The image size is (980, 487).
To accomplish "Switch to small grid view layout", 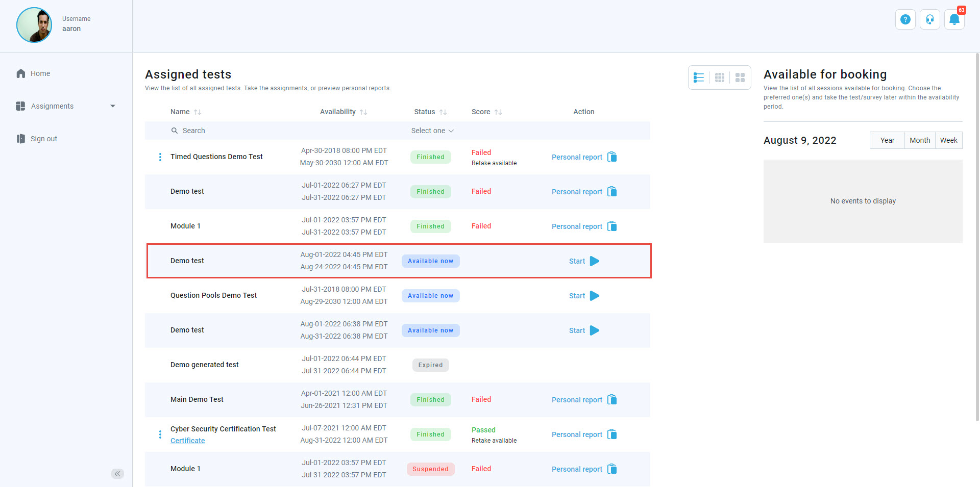I will [720, 78].
